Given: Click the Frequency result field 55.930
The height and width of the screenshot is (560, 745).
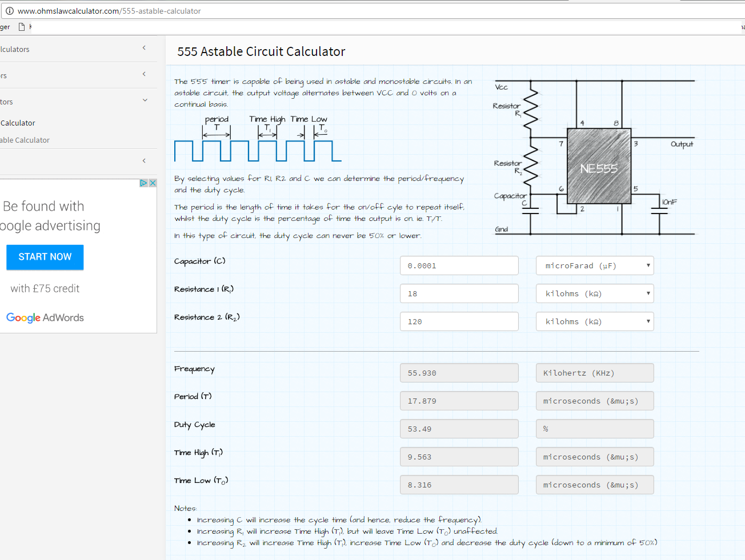Looking at the screenshot, I should pos(459,373).
